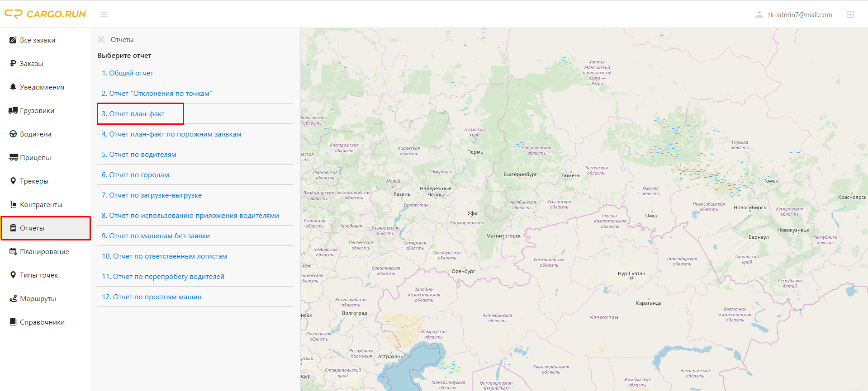Click the Трекеры pin icon
Screen dimensions: 868x391
point(13,181)
